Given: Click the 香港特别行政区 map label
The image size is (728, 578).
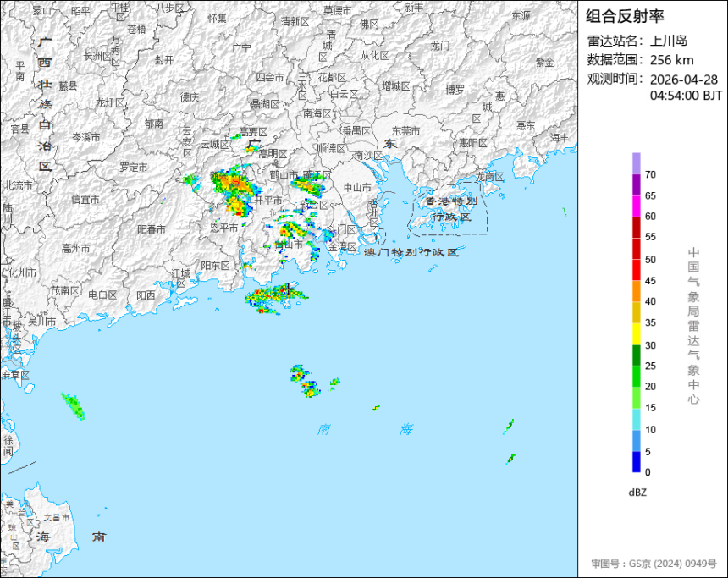Looking at the screenshot, I should (451, 209).
